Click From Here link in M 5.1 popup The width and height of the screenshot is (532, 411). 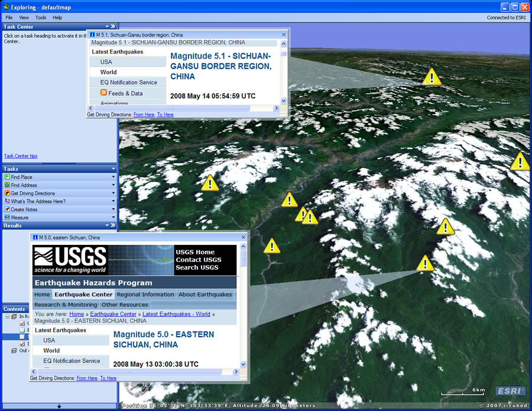click(144, 115)
